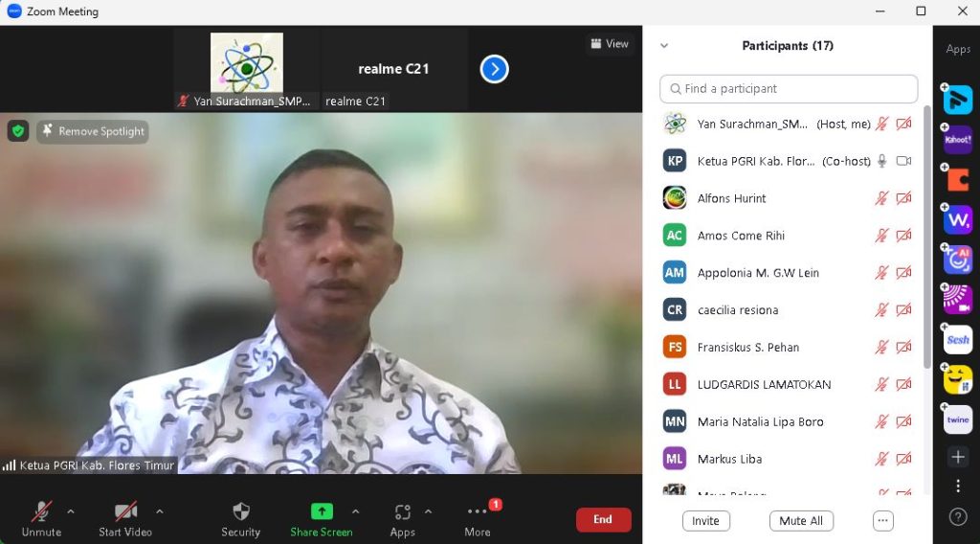Start your video camera
980x544 pixels.
tap(125, 518)
